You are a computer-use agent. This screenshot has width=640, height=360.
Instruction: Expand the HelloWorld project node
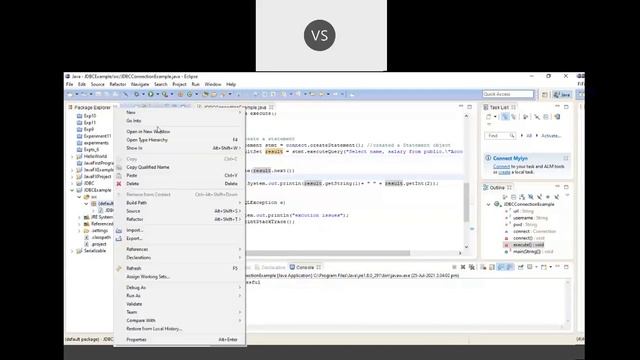(73, 156)
